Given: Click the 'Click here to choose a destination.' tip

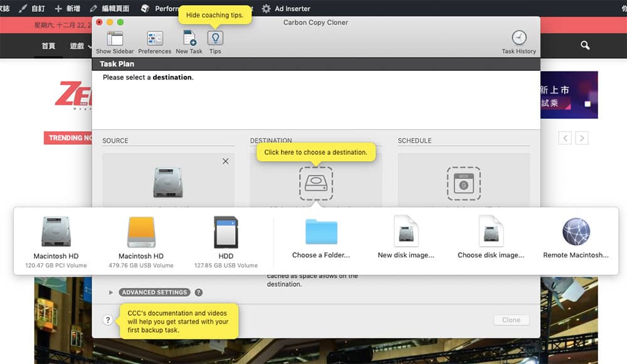Looking at the screenshot, I should (316, 152).
